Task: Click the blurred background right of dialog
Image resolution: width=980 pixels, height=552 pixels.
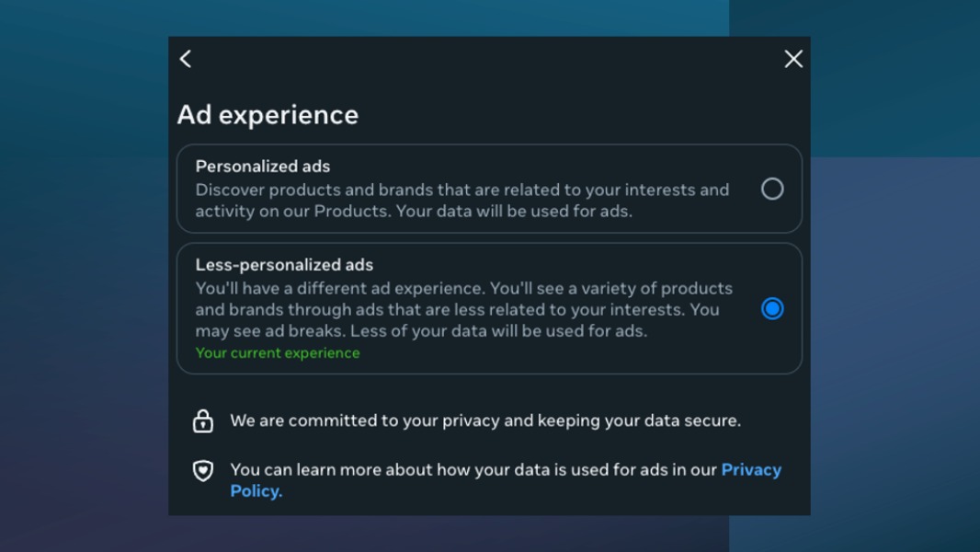Action: [x=896, y=276]
